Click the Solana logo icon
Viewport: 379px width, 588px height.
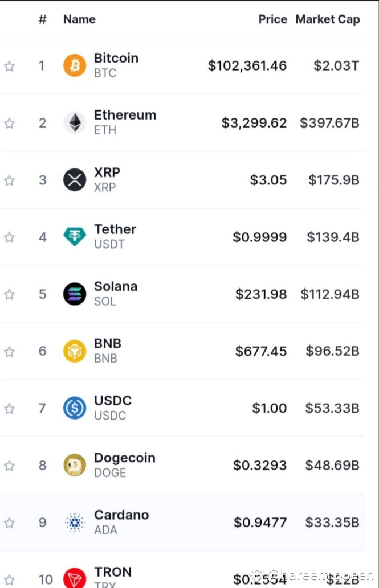pos(74,294)
